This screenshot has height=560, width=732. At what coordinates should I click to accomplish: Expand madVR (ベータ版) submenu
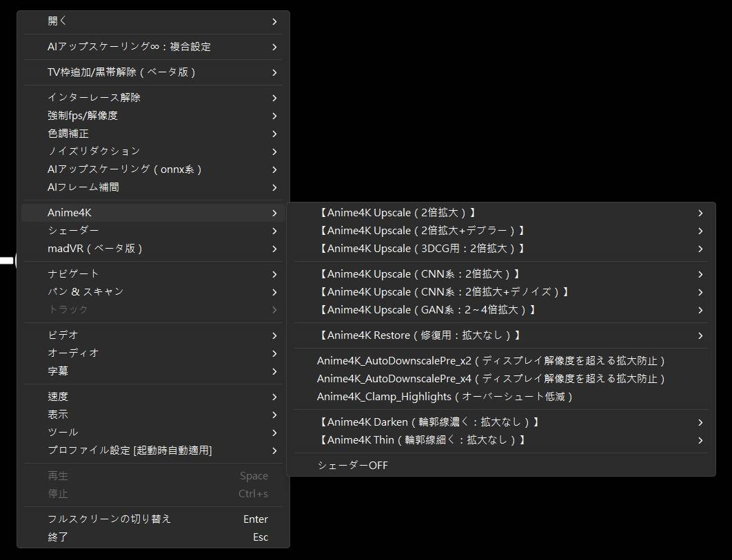tap(95, 249)
